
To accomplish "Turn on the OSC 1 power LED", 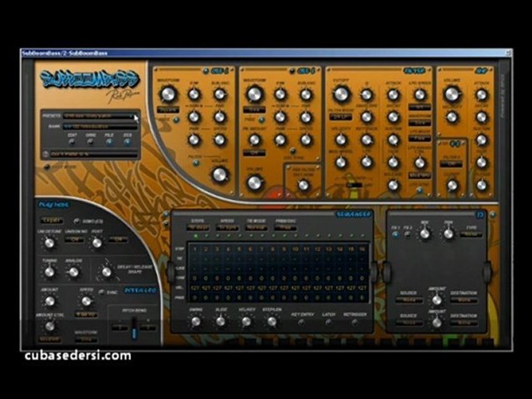I will [x=206, y=71].
